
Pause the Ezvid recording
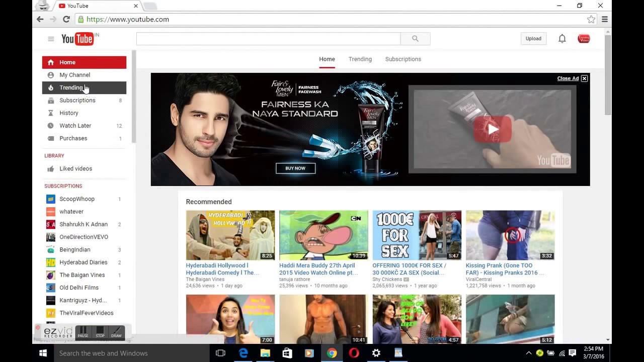(83, 332)
